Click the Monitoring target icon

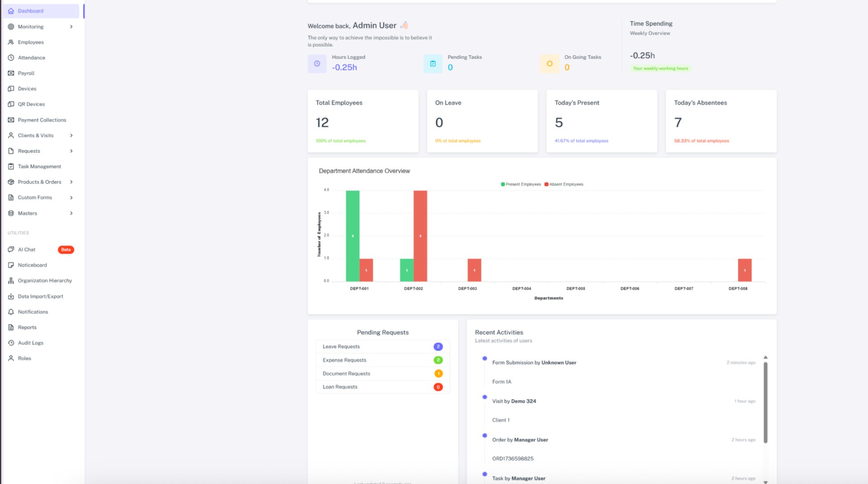pos(11,27)
